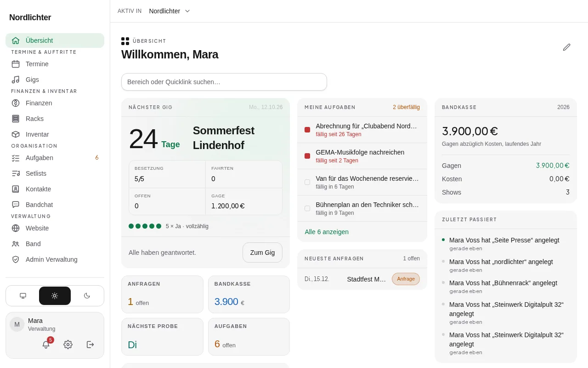
Task: Click the box icon for Inventar
Action: pyautogui.click(x=16, y=134)
